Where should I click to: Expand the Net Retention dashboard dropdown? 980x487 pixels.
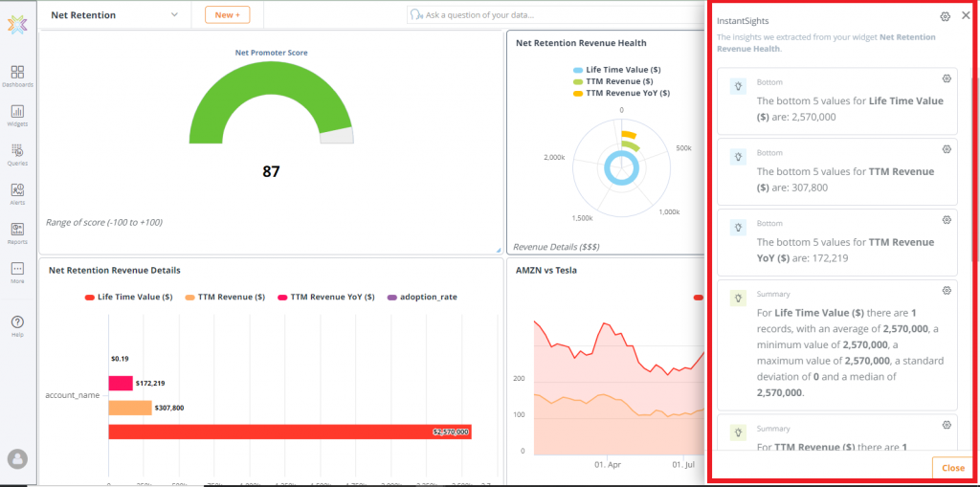174,15
